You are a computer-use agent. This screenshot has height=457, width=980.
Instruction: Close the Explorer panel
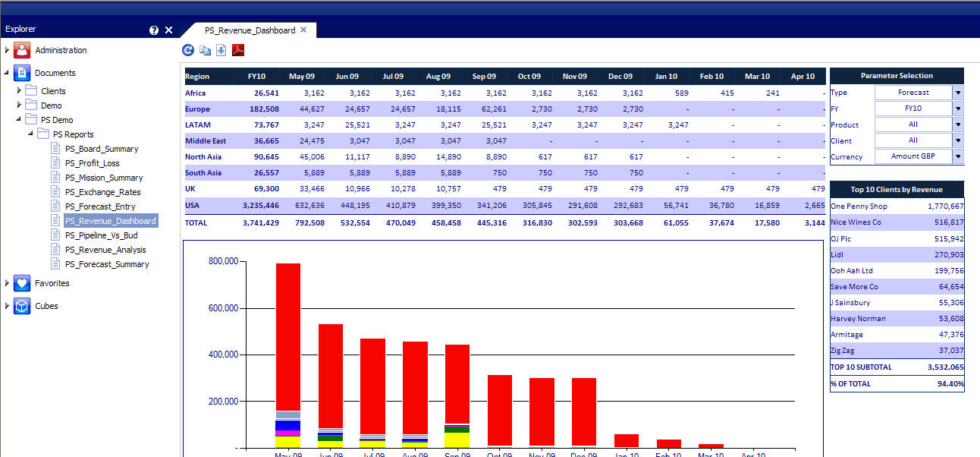[x=168, y=30]
